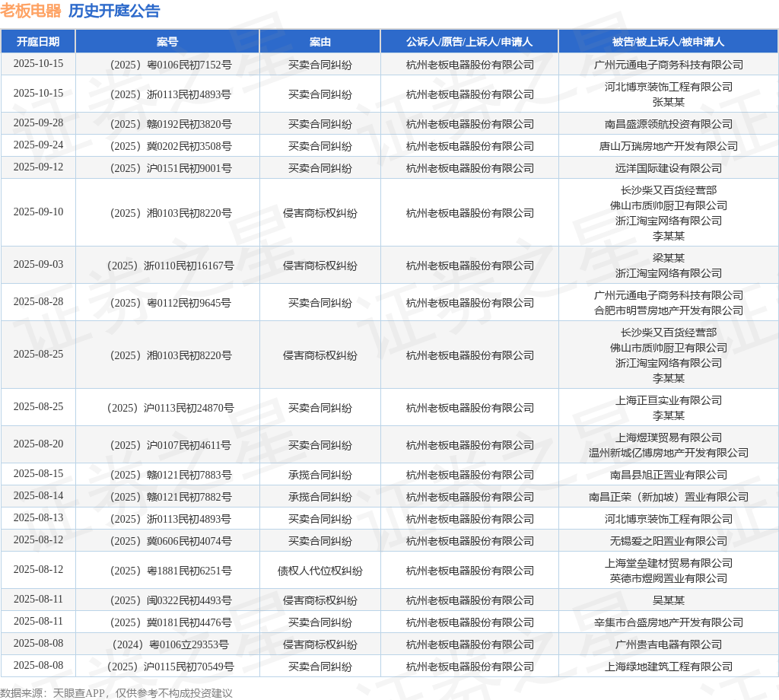Click defendant 上海绿地建筑工程有限公司

pos(668,667)
